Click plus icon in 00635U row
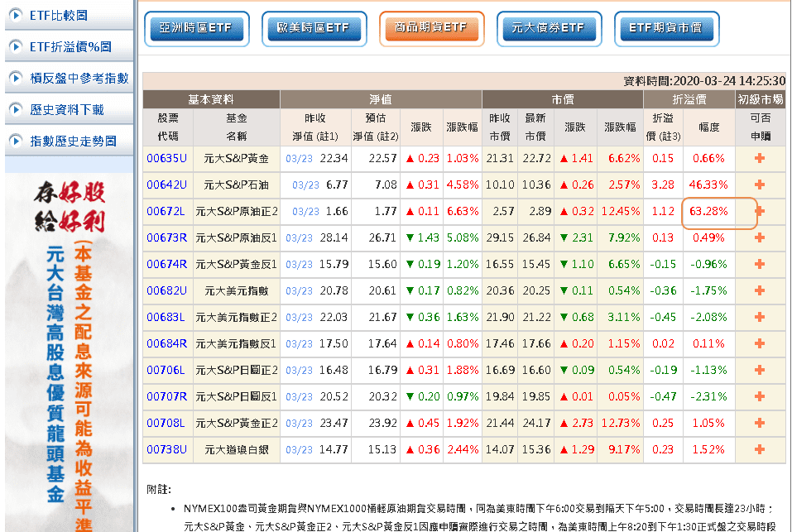Screen dimensions: 792x532 (759, 158)
